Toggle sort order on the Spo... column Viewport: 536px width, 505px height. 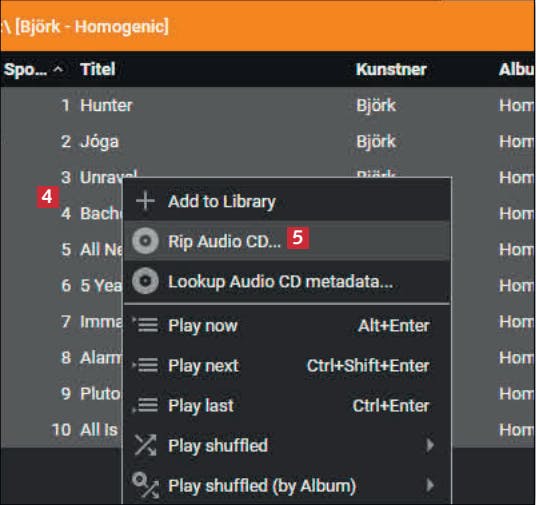click(34, 69)
